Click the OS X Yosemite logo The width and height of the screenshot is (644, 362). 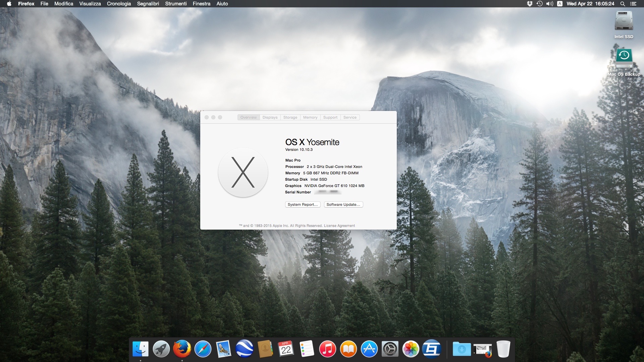pos(243,172)
